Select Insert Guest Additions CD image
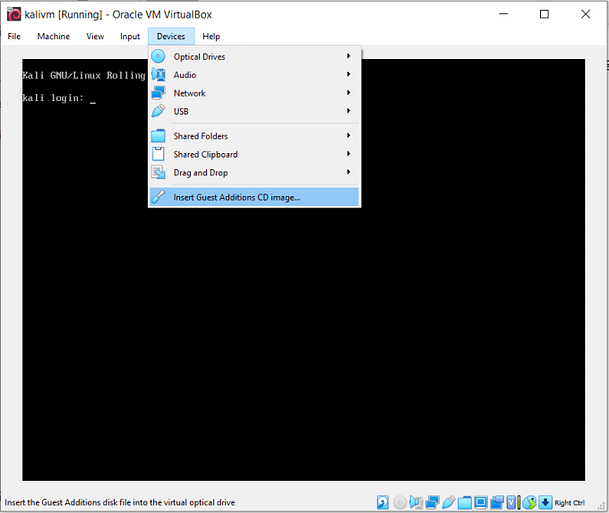The height and width of the screenshot is (513, 609). 254,197
